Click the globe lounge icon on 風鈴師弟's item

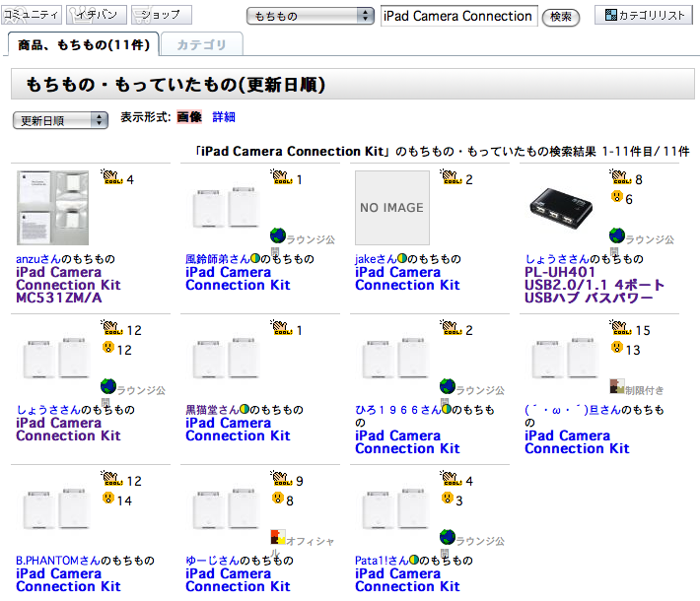pyautogui.click(x=278, y=235)
